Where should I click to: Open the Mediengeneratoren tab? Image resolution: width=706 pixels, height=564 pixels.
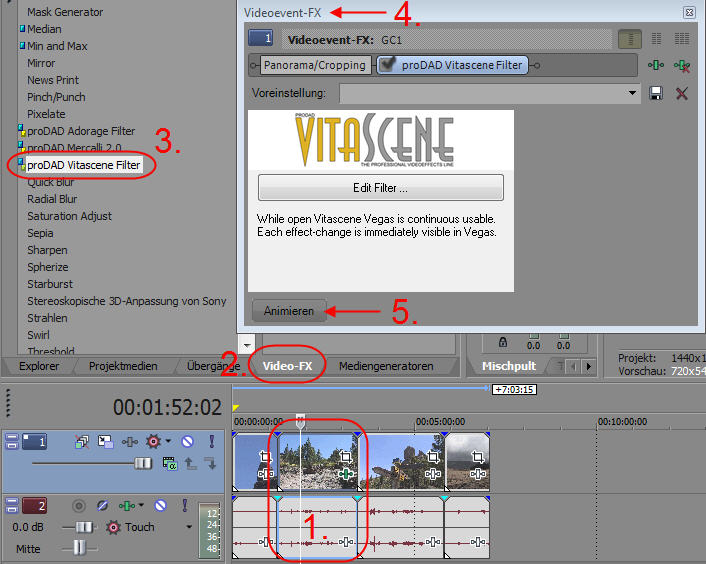click(x=386, y=366)
